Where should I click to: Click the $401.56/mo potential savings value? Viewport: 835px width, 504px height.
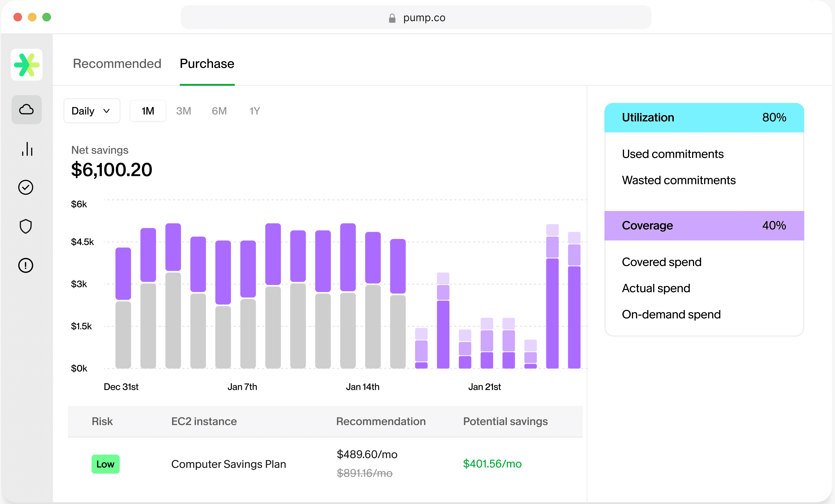coord(492,464)
